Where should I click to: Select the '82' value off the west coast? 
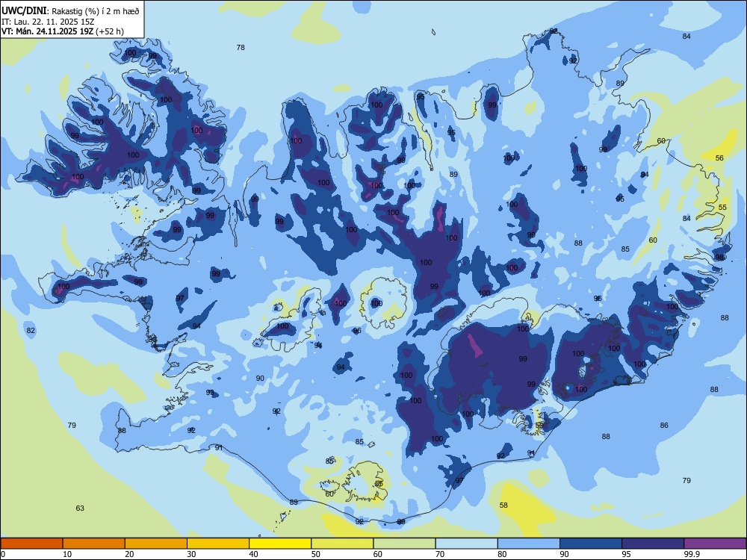tap(31, 331)
